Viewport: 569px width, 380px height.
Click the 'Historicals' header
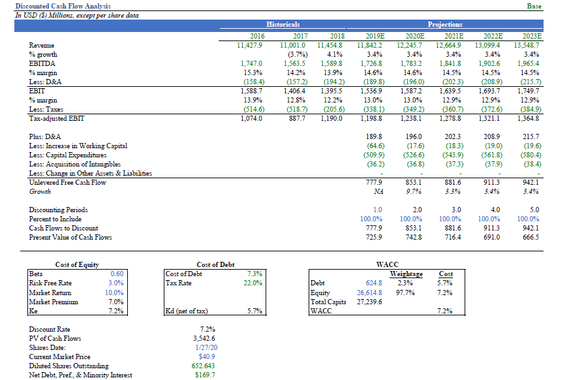[283, 24]
